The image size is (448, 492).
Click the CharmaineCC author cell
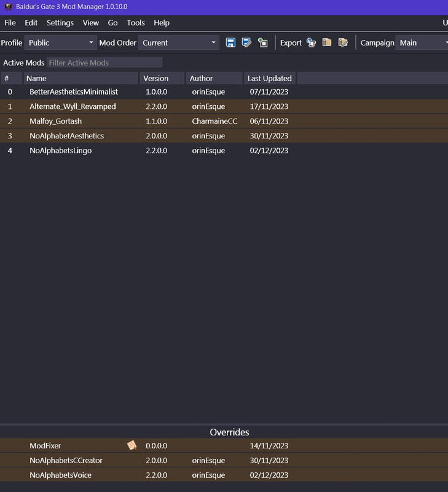214,121
